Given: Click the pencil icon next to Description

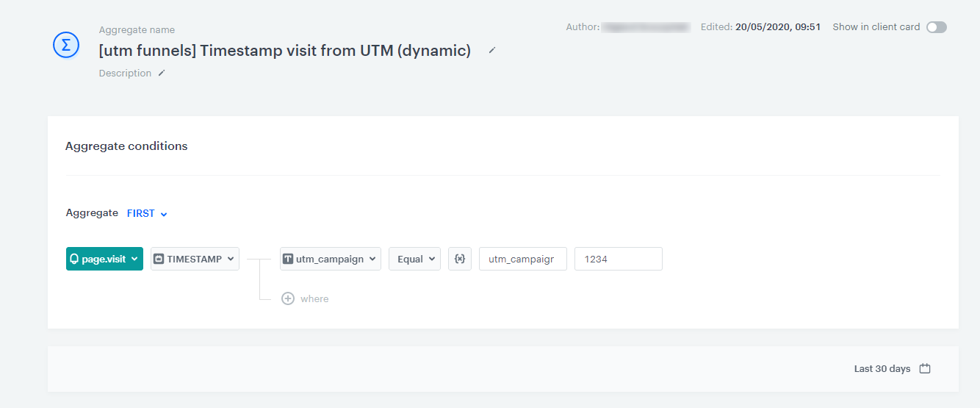Looking at the screenshot, I should click(162, 73).
